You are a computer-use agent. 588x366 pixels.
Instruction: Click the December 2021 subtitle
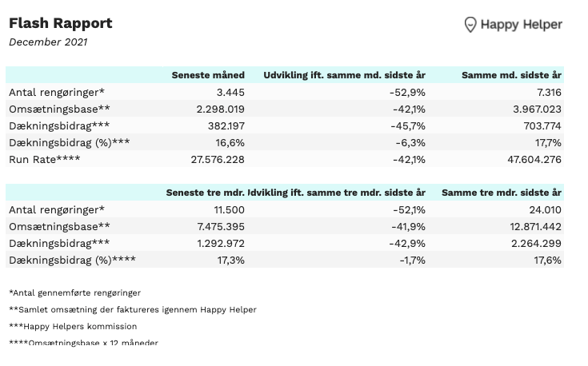[x=48, y=42]
